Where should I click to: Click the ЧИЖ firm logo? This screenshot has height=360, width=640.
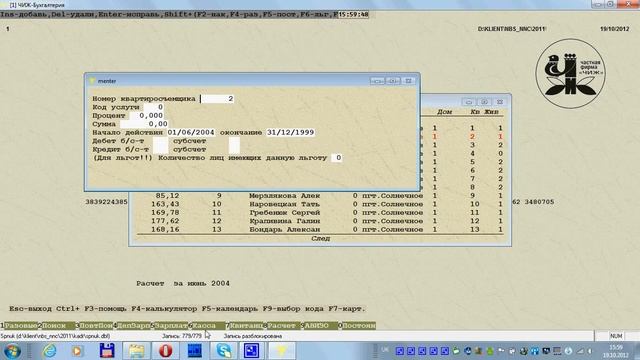(x=570, y=73)
